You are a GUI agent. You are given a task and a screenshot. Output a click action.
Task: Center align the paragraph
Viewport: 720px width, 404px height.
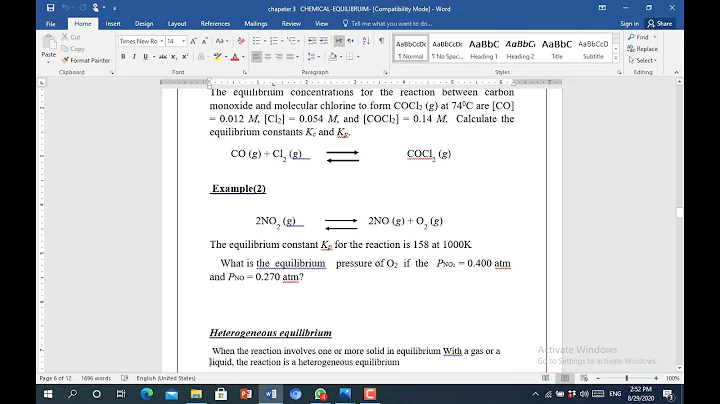268,56
